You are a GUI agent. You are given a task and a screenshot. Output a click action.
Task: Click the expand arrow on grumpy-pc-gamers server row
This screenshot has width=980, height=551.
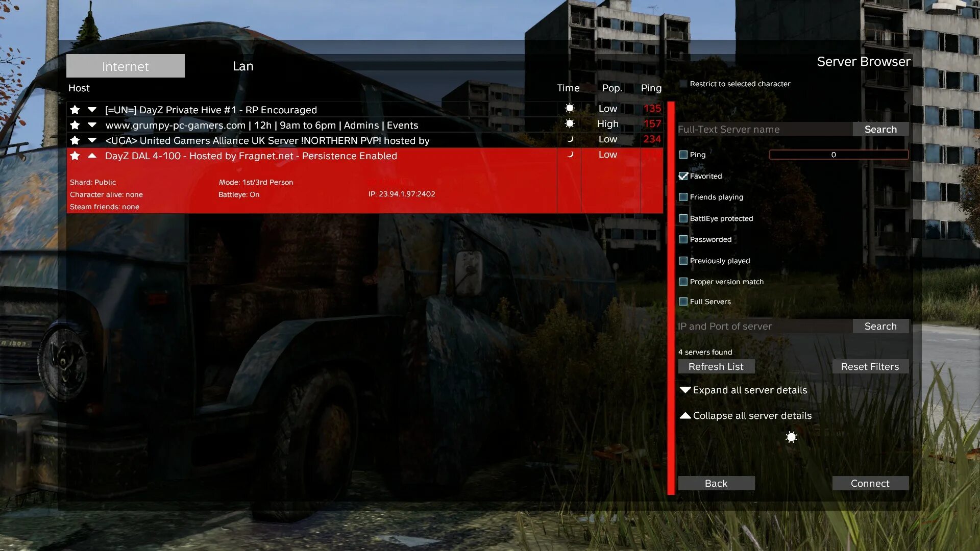point(93,125)
